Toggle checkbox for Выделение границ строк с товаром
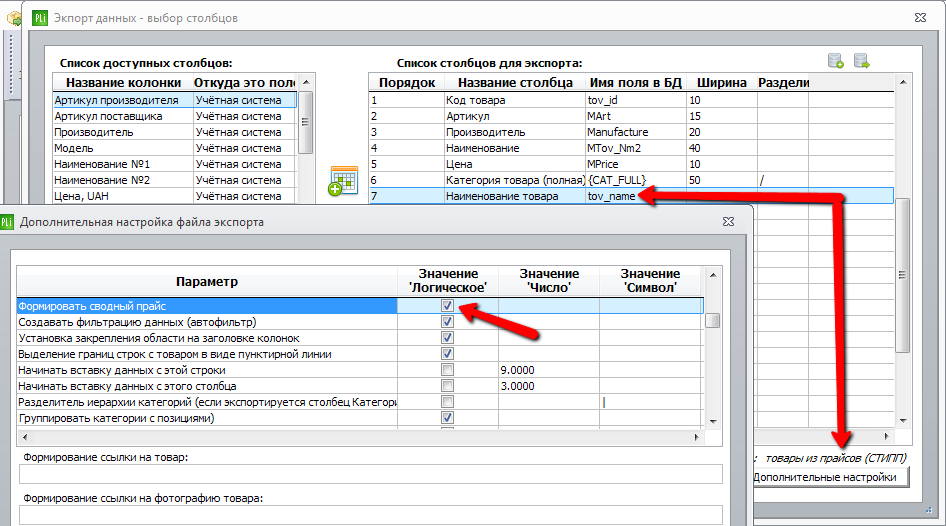Screen dimensions: 946x526 [447, 354]
